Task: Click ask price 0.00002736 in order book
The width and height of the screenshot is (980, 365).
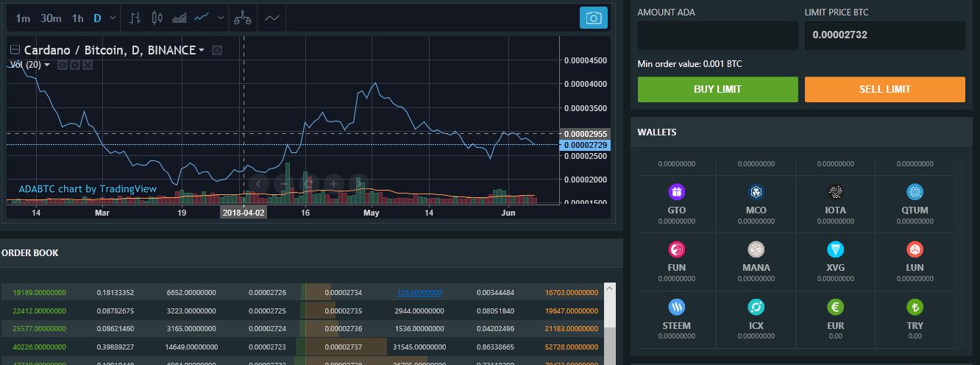Action: pyautogui.click(x=344, y=328)
